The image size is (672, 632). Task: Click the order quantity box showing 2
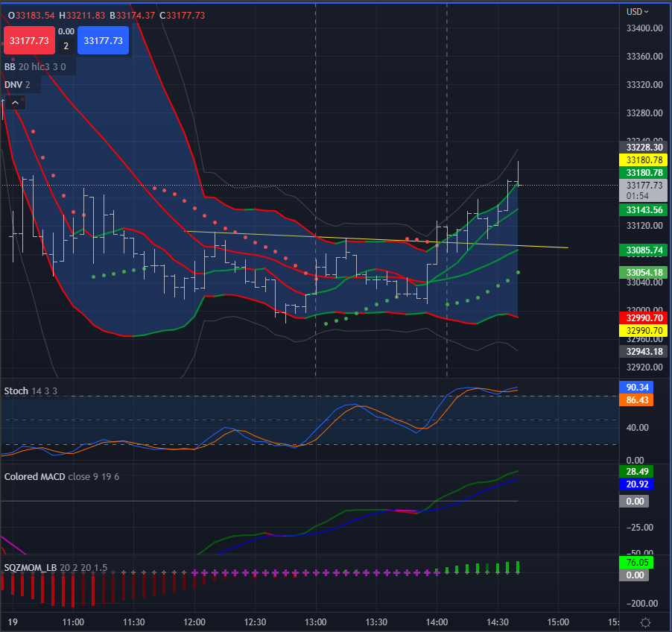(66, 46)
